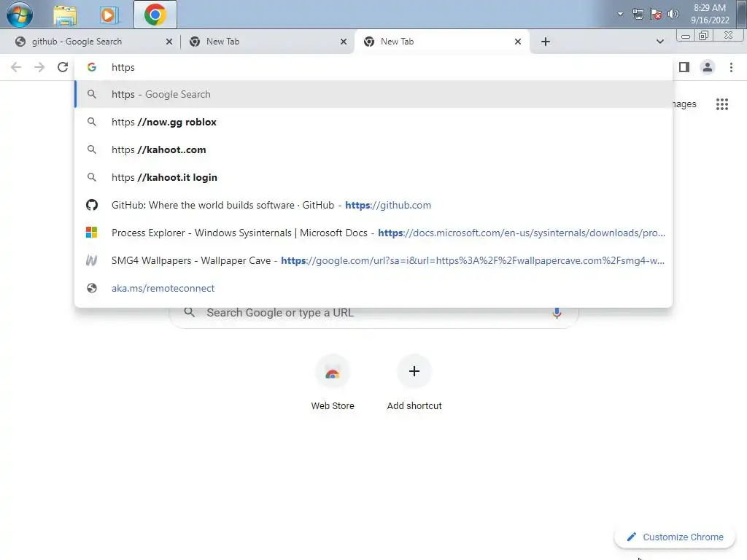This screenshot has width=747, height=560.
Task: Launch Windows Media Player from the taskbar
Action: tap(108, 15)
